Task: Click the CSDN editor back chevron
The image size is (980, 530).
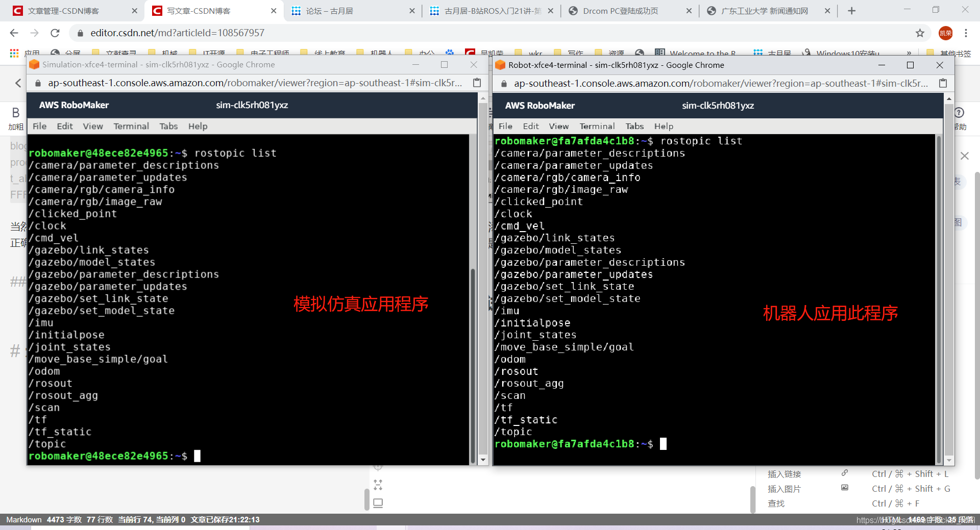Action: pos(18,83)
